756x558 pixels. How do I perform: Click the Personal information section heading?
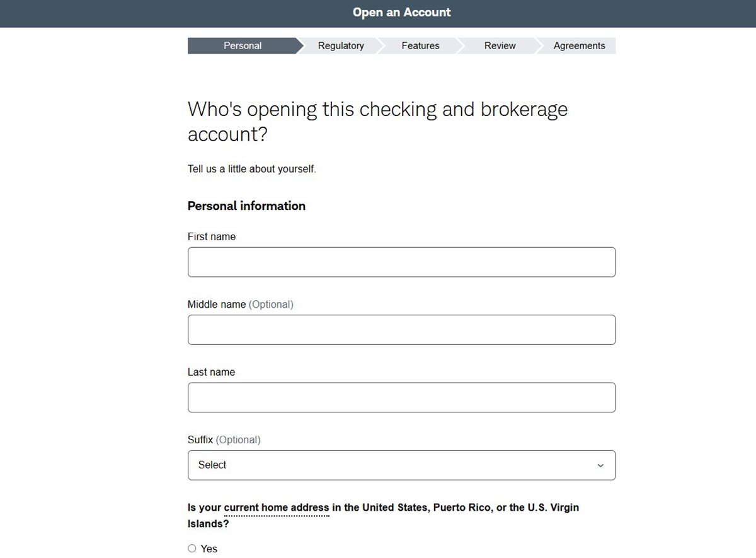[246, 206]
